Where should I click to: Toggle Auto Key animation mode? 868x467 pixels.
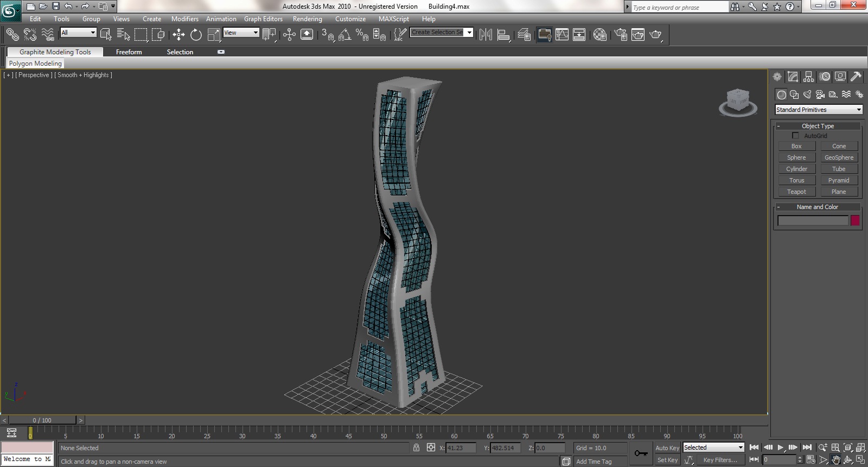point(667,448)
